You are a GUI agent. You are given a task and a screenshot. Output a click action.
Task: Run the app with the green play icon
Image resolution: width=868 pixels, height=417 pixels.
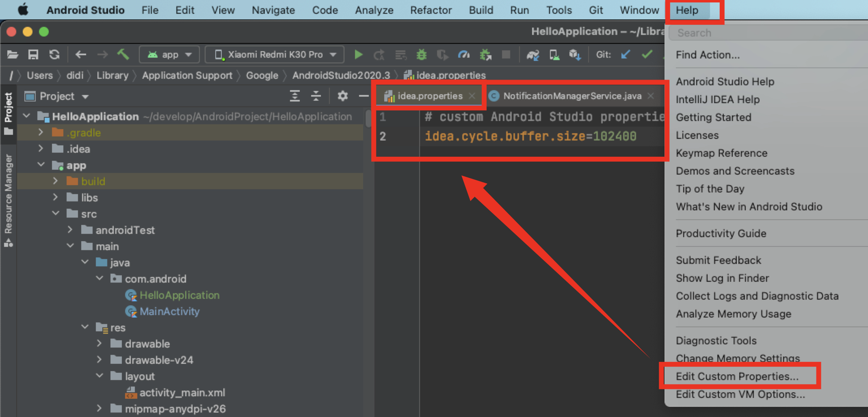pos(358,54)
